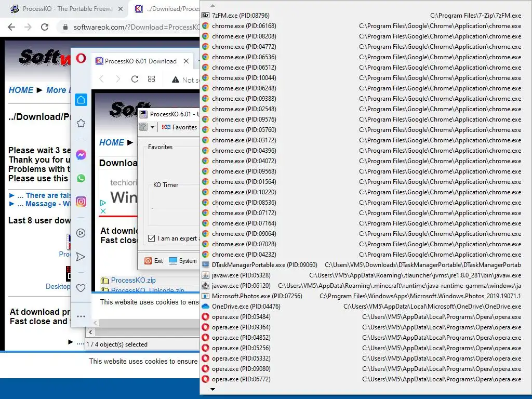Screen dimensions: 532x399
Task: Download ProcessKO.zip link
Action: [133, 280]
